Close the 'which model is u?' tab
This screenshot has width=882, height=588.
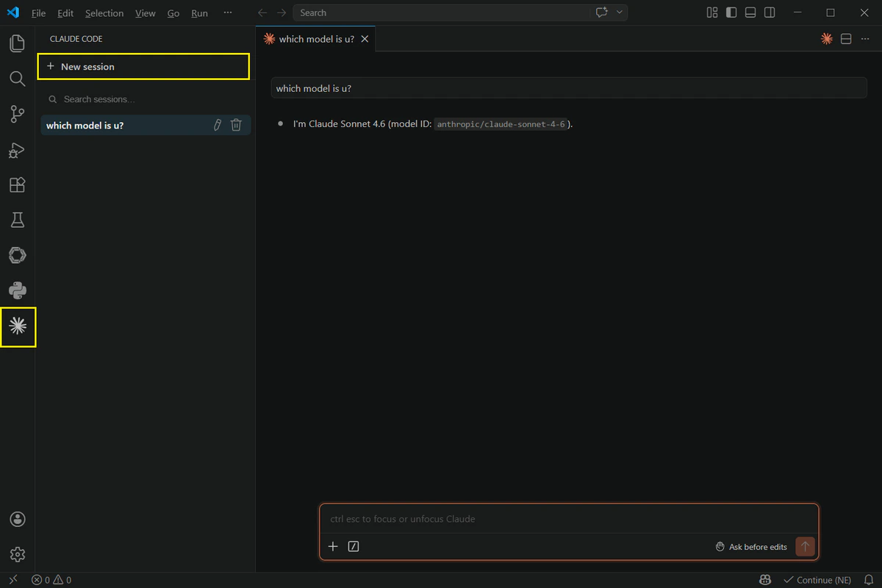point(365,39)
